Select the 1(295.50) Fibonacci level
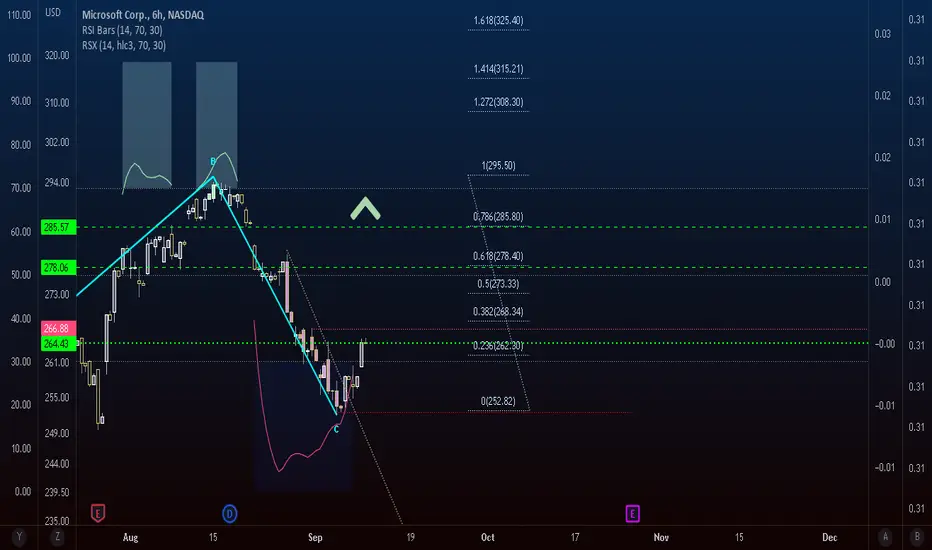This screenshot has width=932, height=550. (x=498, y=166)
